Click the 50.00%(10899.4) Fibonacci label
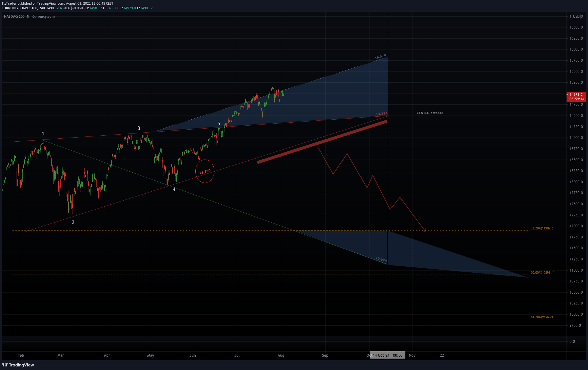Viewport: 588px width, 370px height. coord(542,273)
